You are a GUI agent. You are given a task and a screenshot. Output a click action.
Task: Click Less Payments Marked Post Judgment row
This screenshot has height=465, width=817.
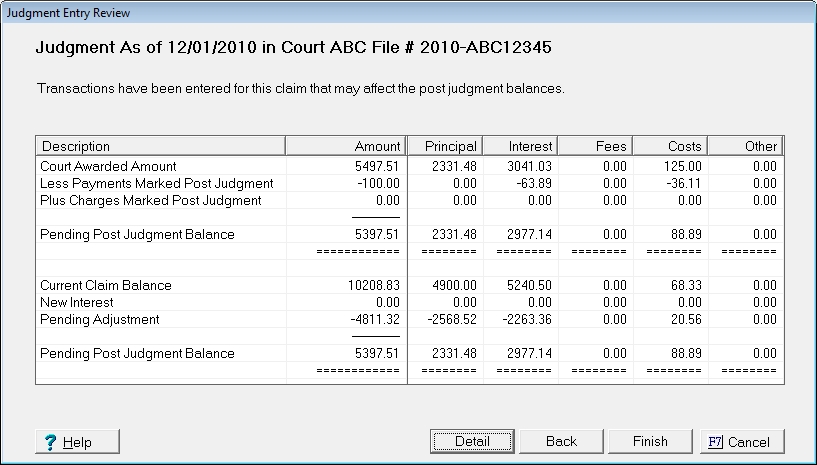pos(155,183)
